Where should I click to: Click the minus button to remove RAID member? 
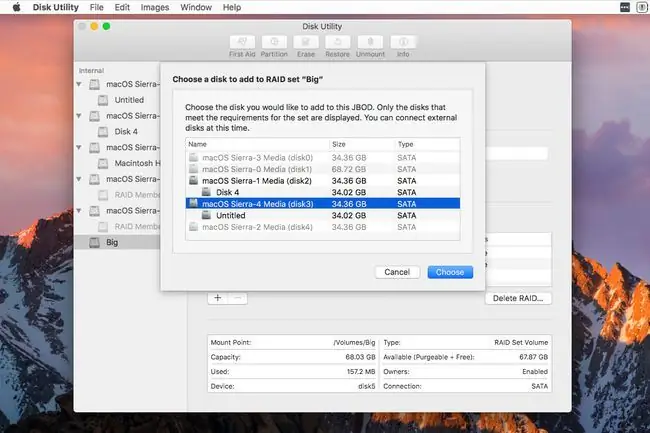[238, 298]
